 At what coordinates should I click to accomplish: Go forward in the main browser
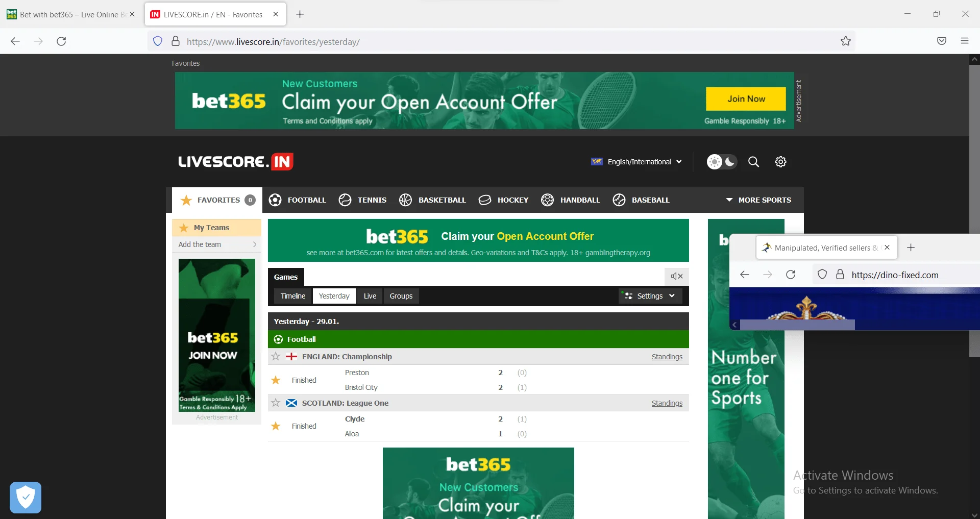[38, 41]
